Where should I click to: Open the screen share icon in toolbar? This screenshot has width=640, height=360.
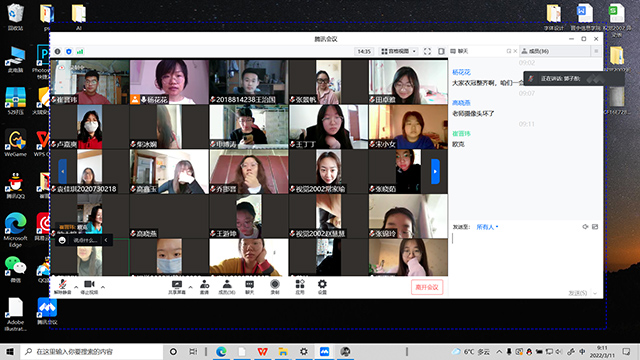point(177,287)
